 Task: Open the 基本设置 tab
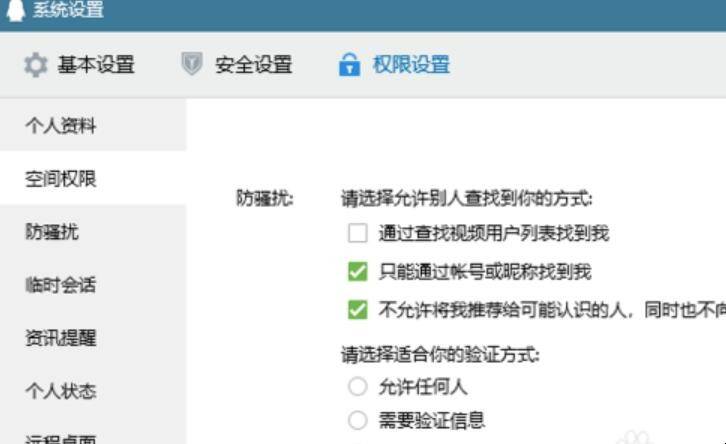point(80,65)
